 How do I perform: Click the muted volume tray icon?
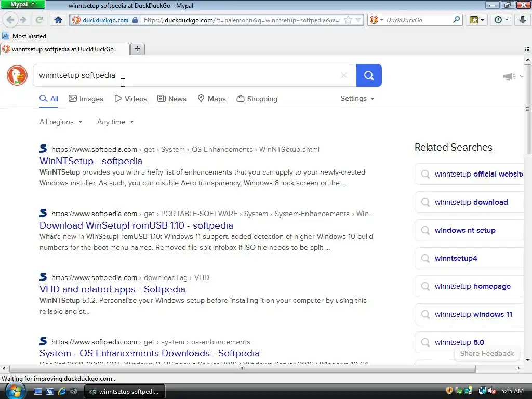coord(492,391)
